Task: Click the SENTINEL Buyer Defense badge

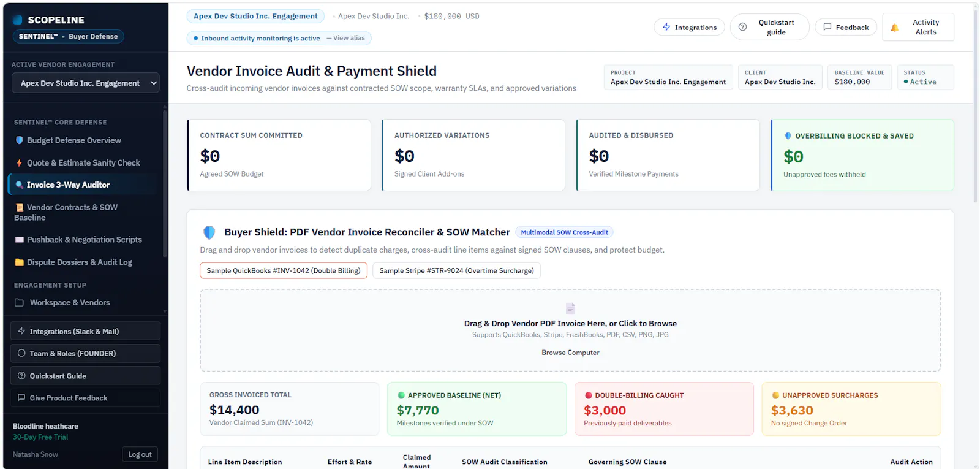Action: pyautogui.click(x=69, y=37)
